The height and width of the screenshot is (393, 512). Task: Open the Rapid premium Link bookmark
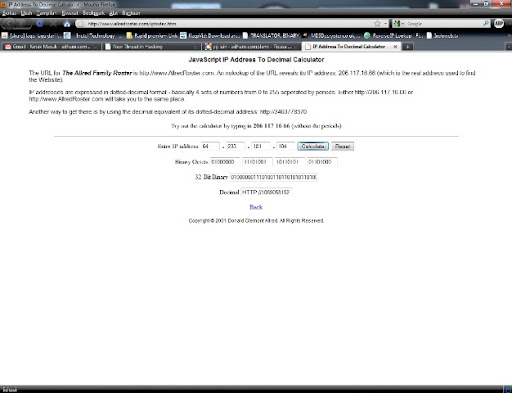click(x=152, y=36)
